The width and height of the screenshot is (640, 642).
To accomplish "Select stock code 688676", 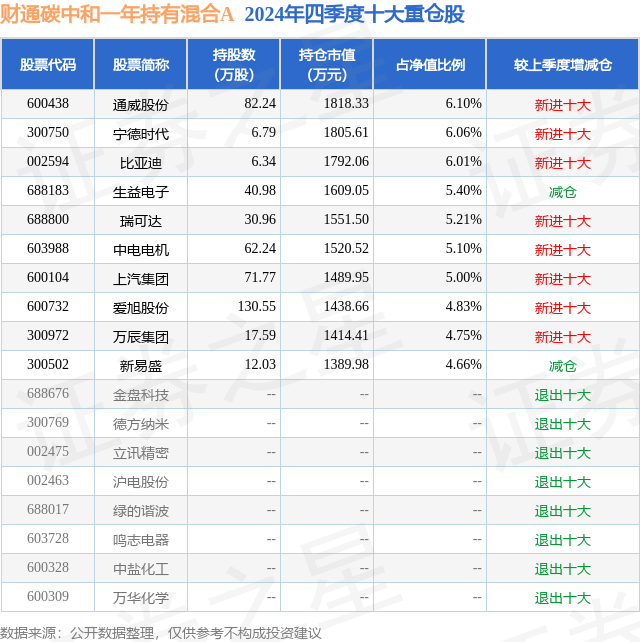I will tap(48, 394).
